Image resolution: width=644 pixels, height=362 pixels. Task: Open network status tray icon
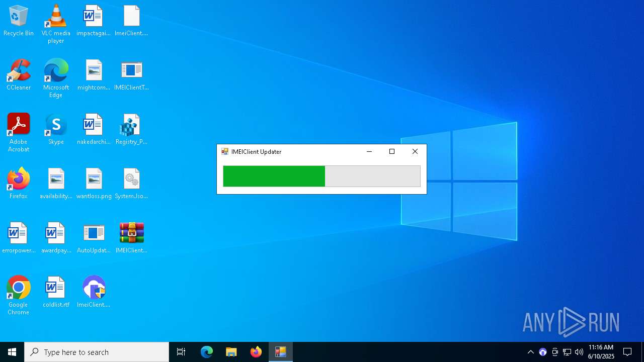click(x=567, y=352)
